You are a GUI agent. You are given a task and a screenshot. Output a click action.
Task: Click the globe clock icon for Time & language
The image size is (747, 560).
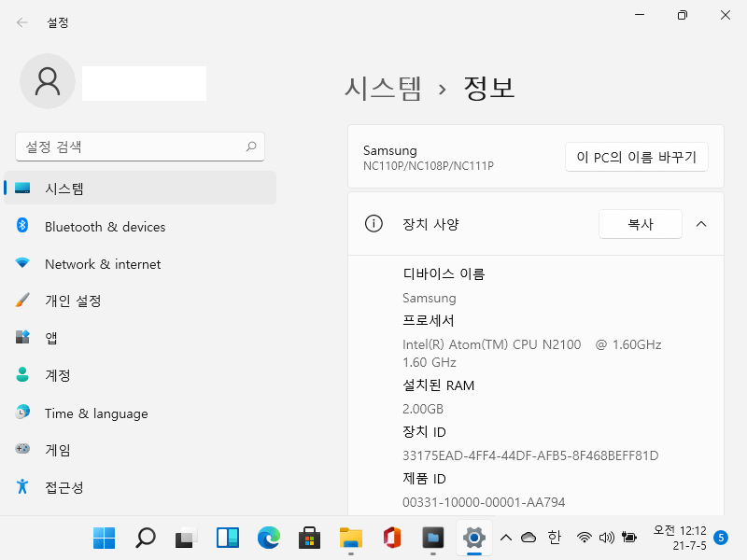tap(22, 412)
